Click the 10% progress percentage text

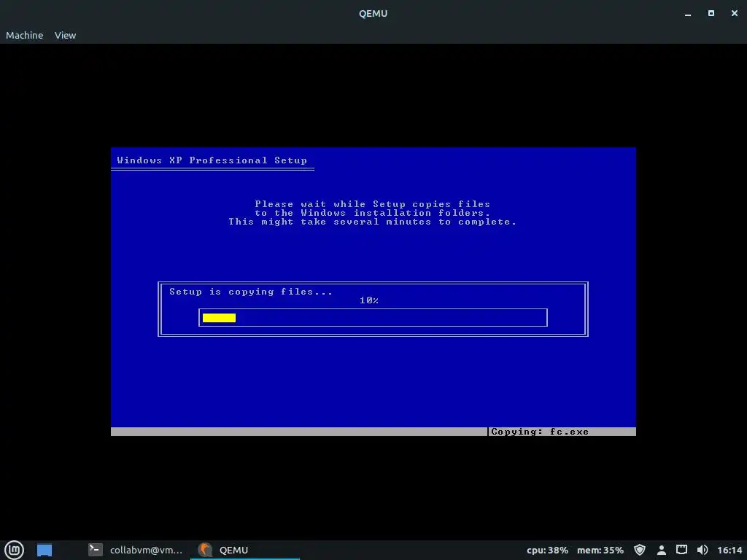tap(369, 300)
